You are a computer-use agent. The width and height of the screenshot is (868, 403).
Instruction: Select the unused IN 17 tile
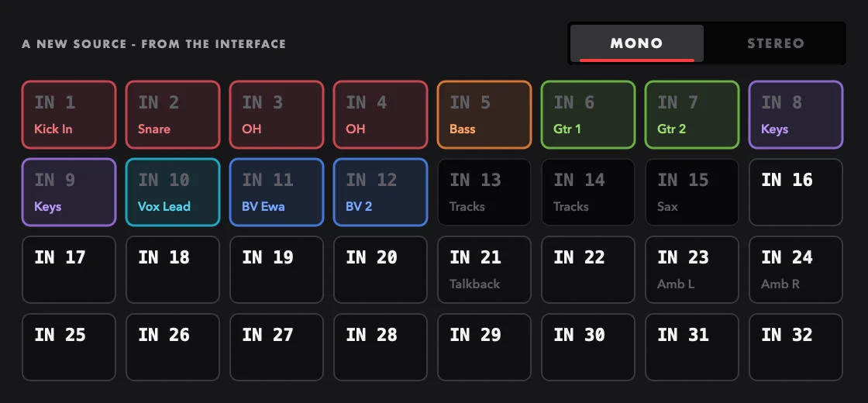69,270
